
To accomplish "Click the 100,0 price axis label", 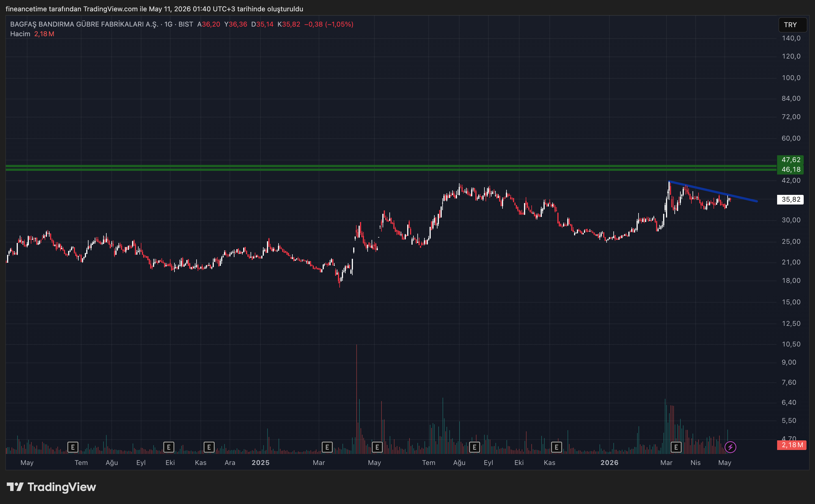I will pyautogui.click(x=791, y=78).
